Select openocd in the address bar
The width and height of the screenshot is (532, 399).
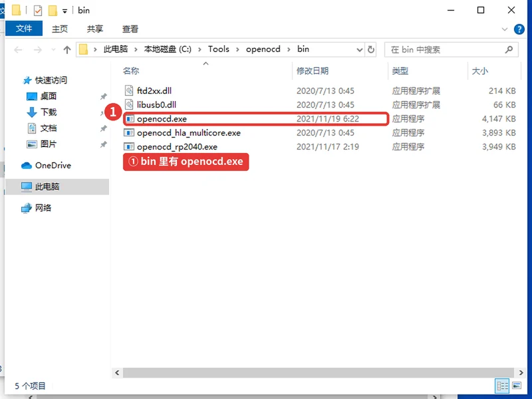[x=263, y=49]
